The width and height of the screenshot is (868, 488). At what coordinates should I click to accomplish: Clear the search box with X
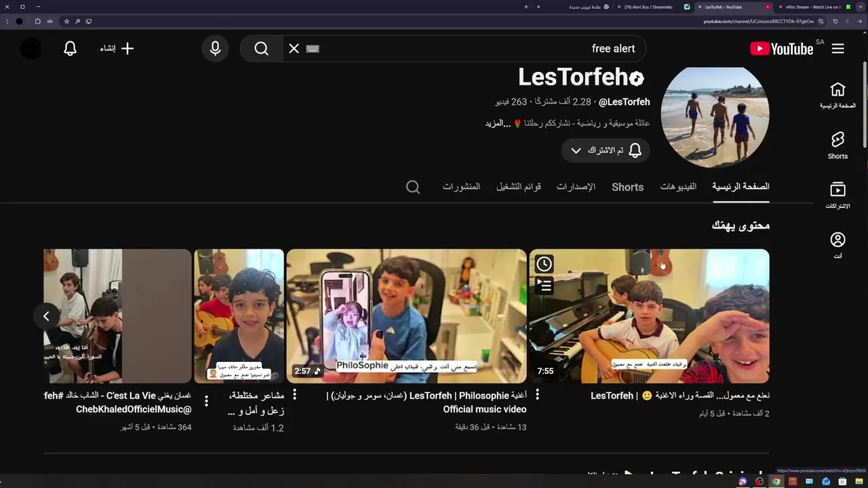tap(294, 49)
